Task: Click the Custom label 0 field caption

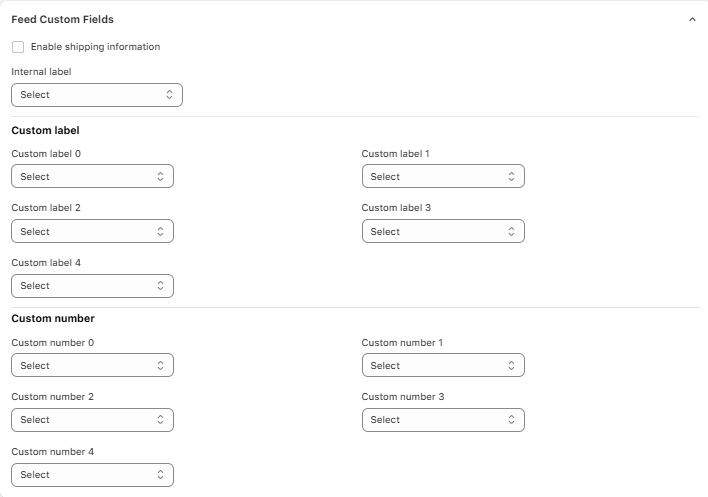Action: [46, 154]
